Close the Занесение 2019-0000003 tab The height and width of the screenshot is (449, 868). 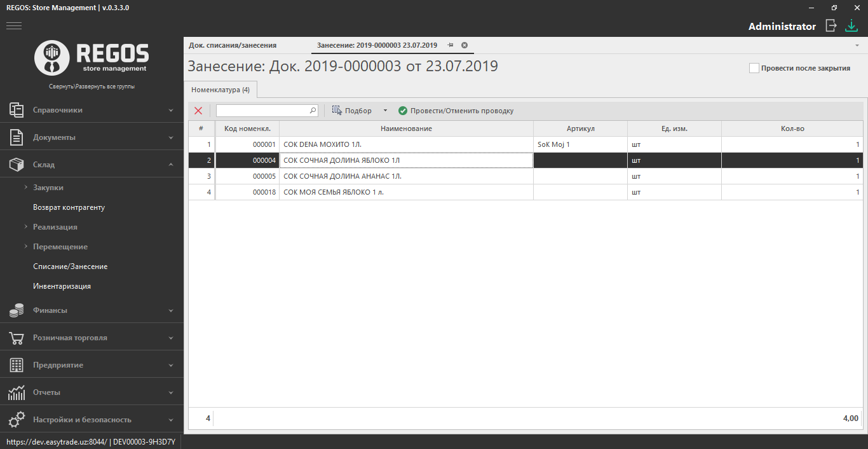click(x=465, y=45)
